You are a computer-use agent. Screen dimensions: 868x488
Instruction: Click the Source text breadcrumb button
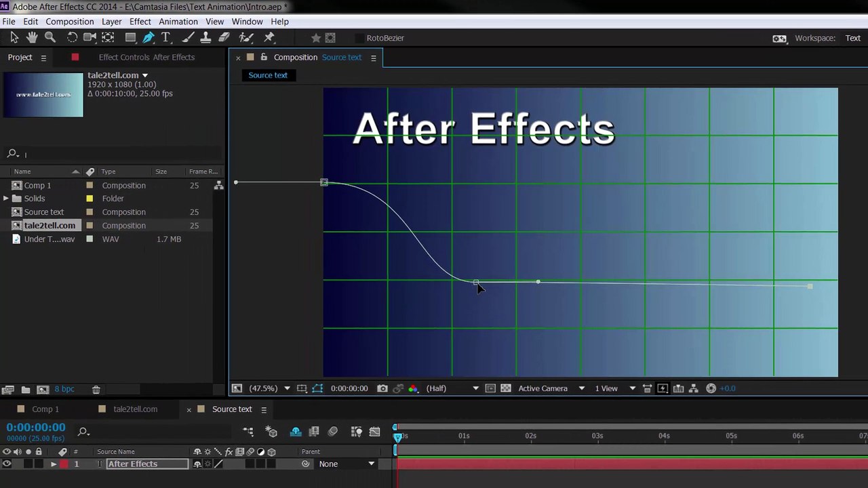268,75
